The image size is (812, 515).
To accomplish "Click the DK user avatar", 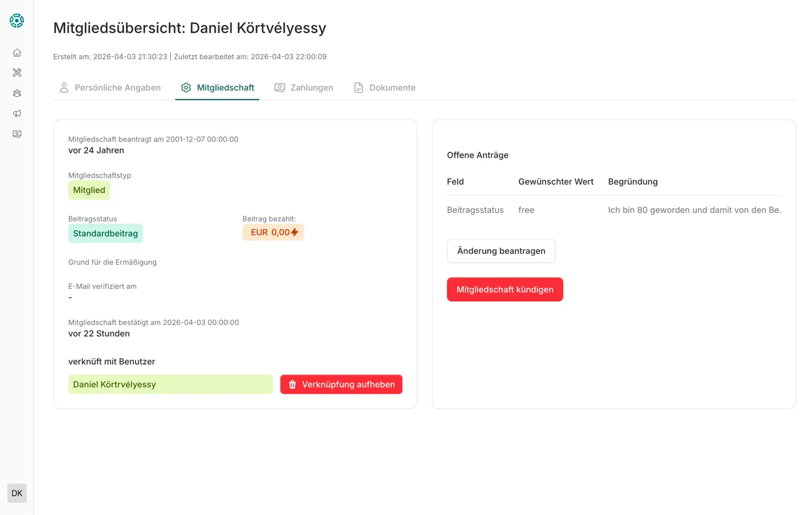I will 17,493.
